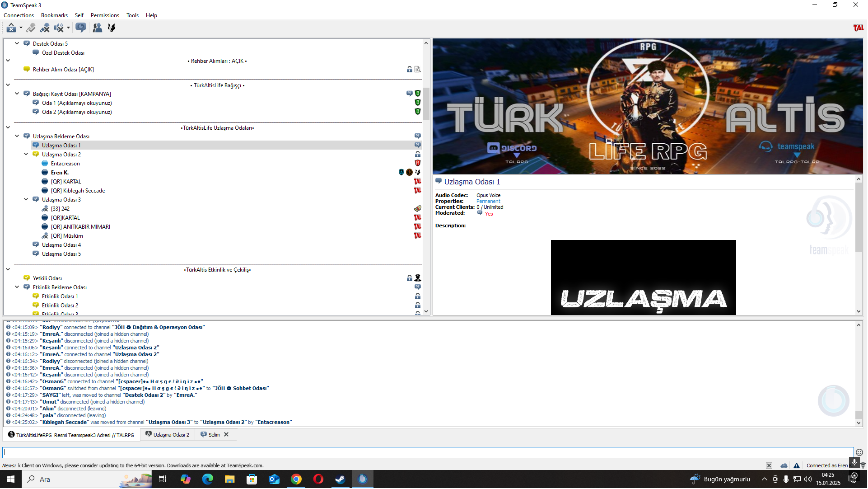868x489 pixels.
Task: Click into the chat message input field
Action: click(428, 453)
